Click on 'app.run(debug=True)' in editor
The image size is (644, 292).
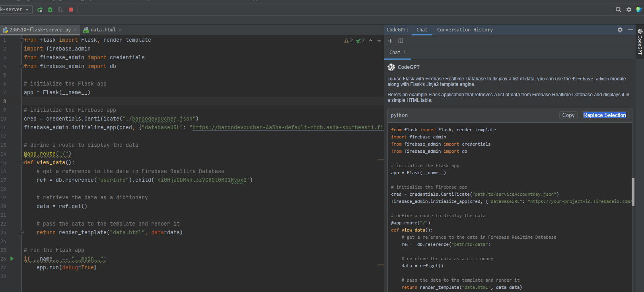[x=67, y=267]
